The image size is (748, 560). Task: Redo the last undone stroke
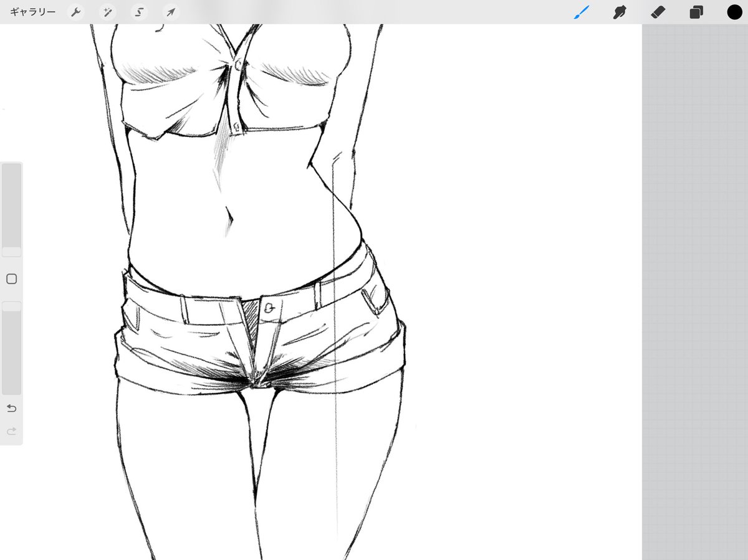pos(11,431)
